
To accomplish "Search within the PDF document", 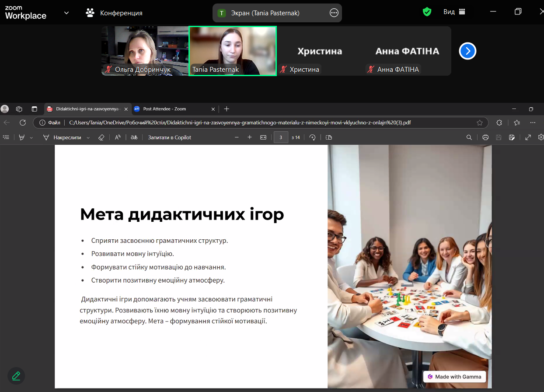I will [x=469, y=137].
